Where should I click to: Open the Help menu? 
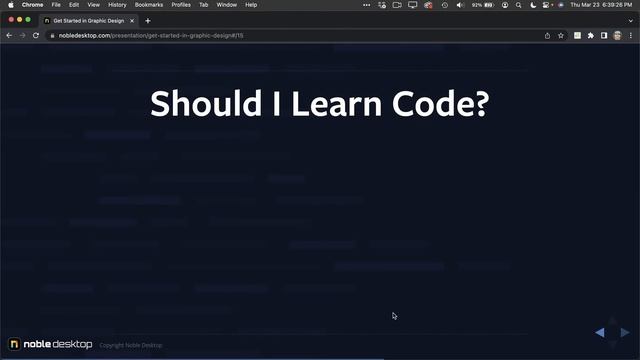click(x=251, y=5)
